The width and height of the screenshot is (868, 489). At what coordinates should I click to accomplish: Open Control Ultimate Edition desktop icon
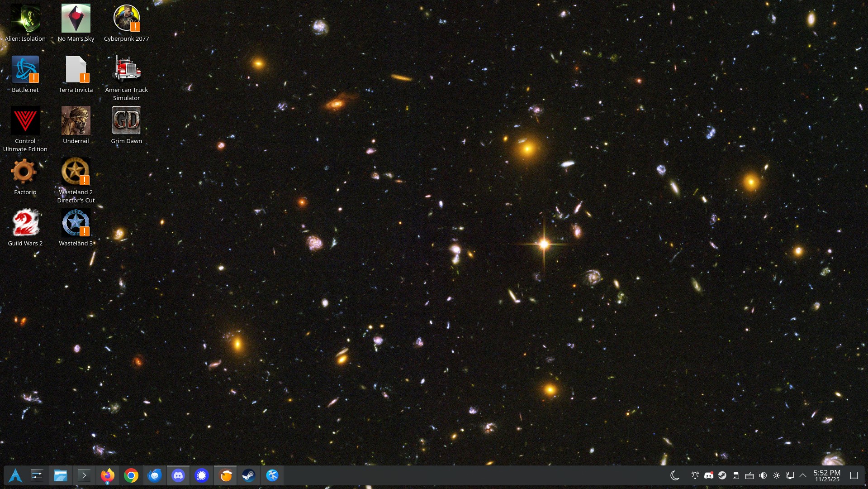pos(25,129)
